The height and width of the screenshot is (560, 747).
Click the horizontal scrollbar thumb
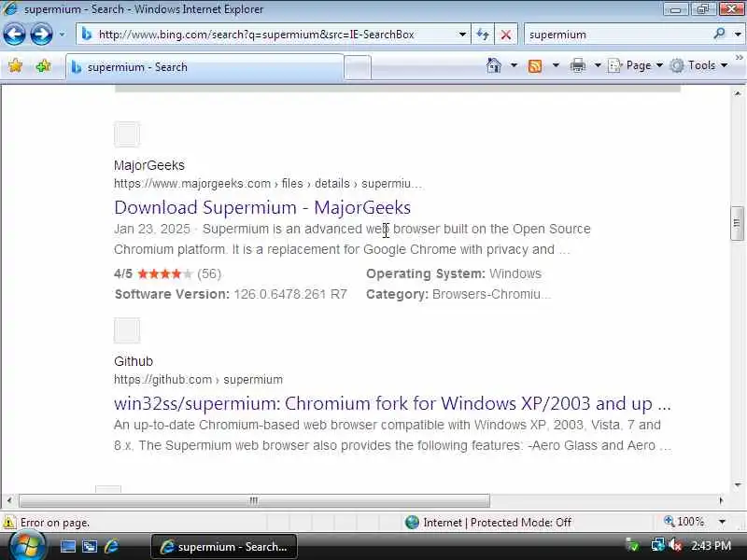point(254,500)
